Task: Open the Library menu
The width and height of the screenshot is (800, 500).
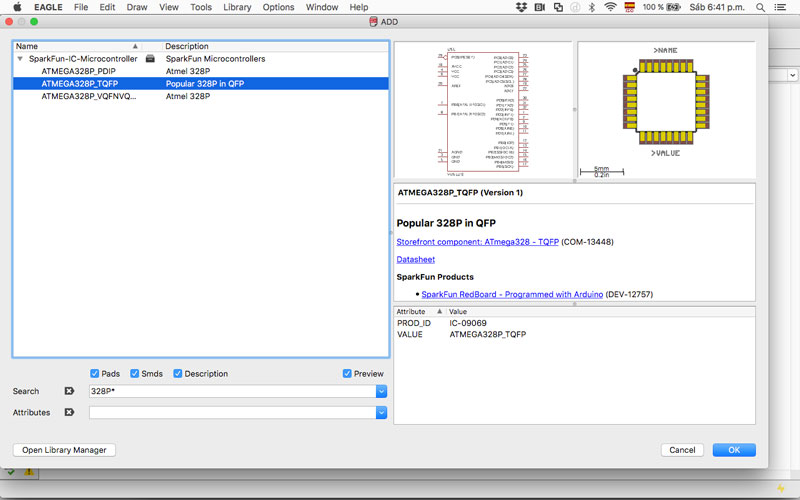Action: [237, 7]
